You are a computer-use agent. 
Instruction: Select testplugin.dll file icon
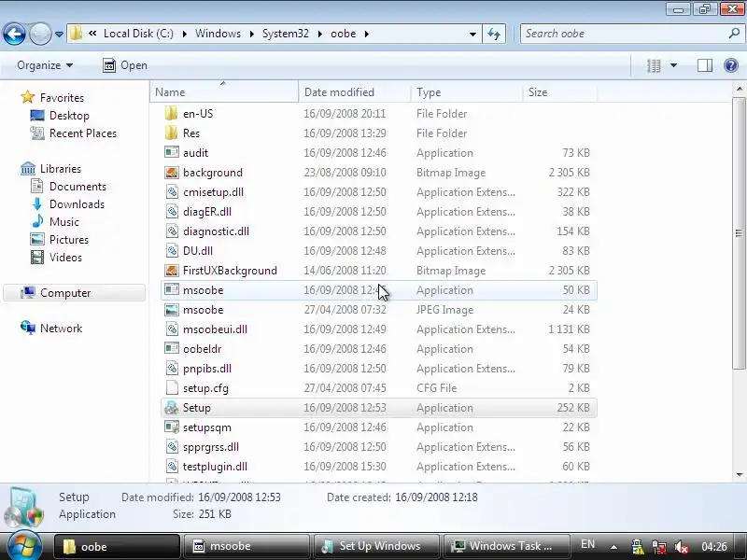[x=172, y=466]
